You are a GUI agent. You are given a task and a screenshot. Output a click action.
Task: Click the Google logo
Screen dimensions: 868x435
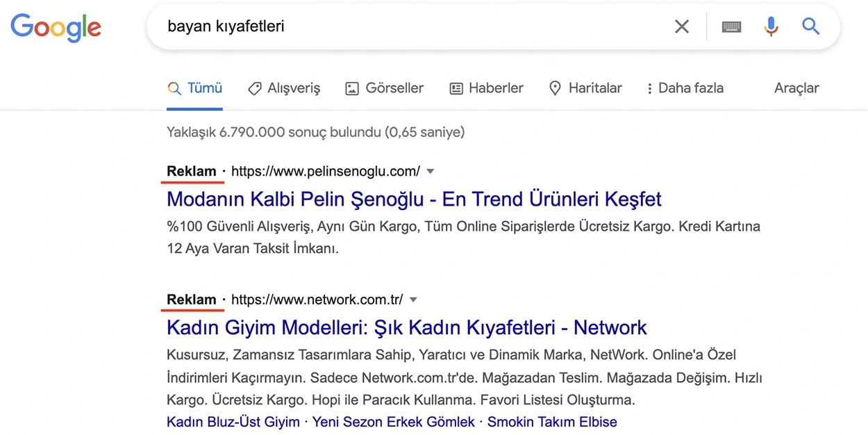[56, 27]
